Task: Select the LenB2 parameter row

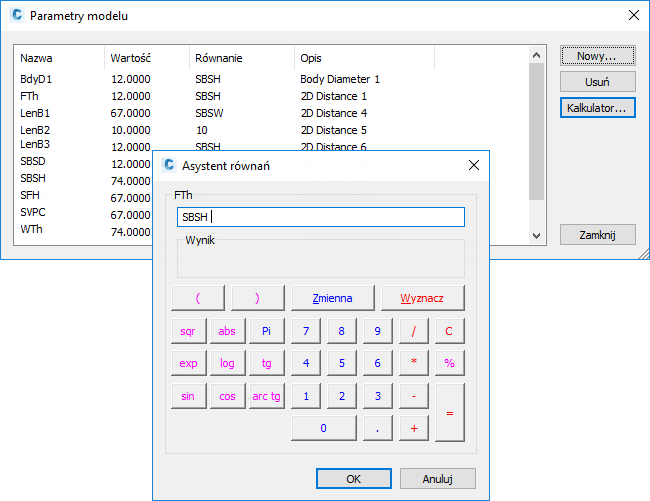Action: 272,130
